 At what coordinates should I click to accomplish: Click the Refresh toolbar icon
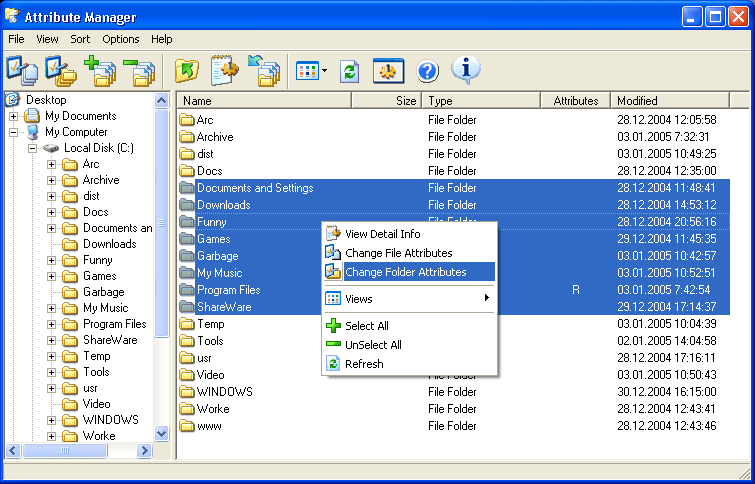point(349,71)
